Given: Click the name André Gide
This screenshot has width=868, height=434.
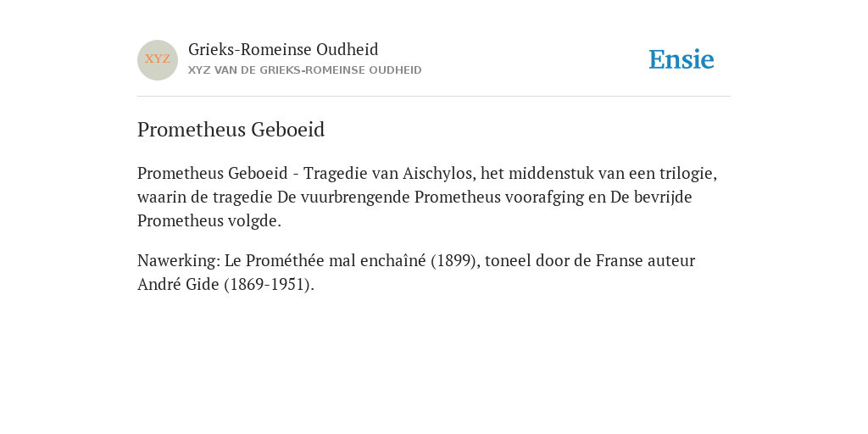Looking at the screenshot, I should (178, 285).
